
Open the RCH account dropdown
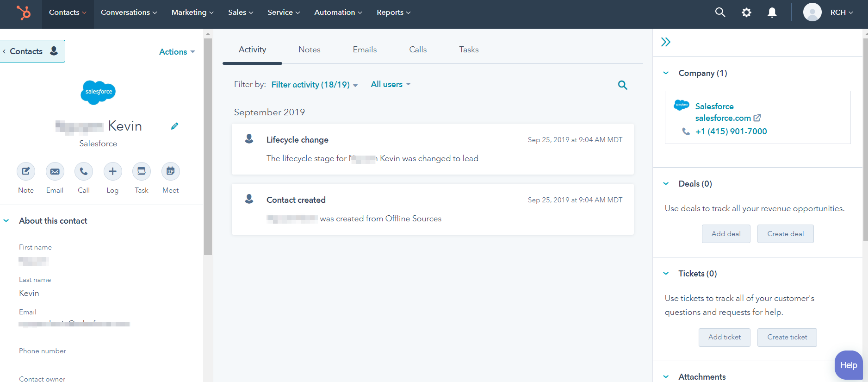pyautogui.click(x=842, y=13)
